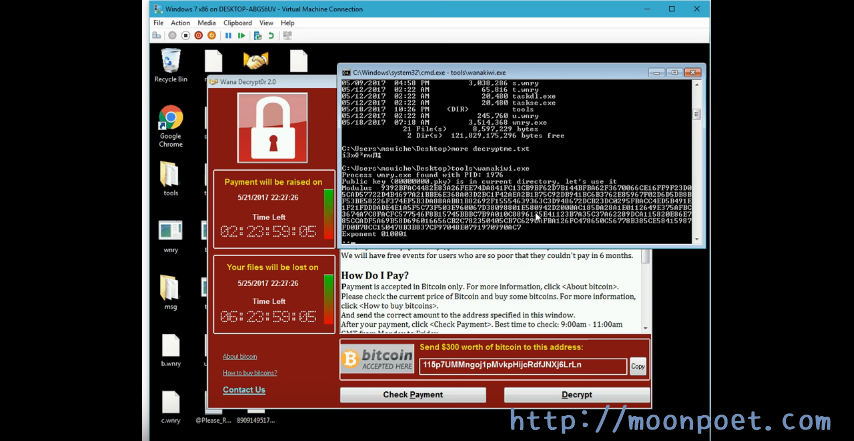The image size is (854, 441).
Task: Open the How to buy bitcoins? link
Action: pos(249,373)
